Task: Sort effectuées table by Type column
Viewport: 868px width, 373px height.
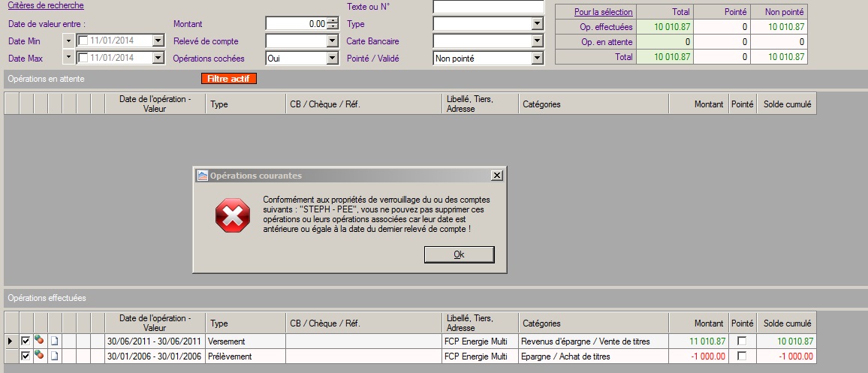Action: coord(246,323)
